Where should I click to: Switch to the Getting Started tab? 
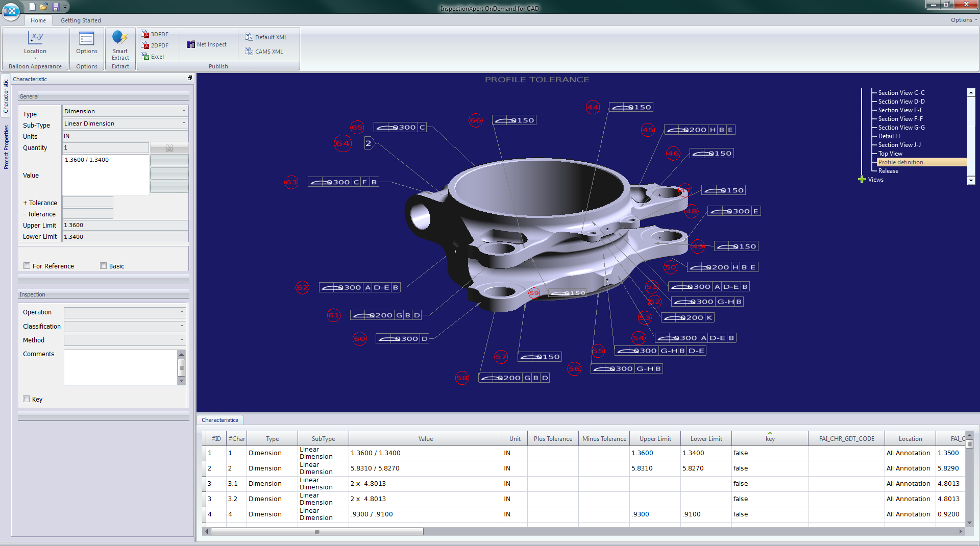tap(80, 20)
